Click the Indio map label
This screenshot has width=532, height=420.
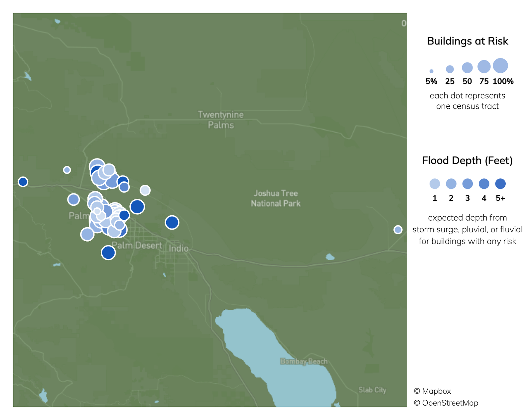(179, 249)
